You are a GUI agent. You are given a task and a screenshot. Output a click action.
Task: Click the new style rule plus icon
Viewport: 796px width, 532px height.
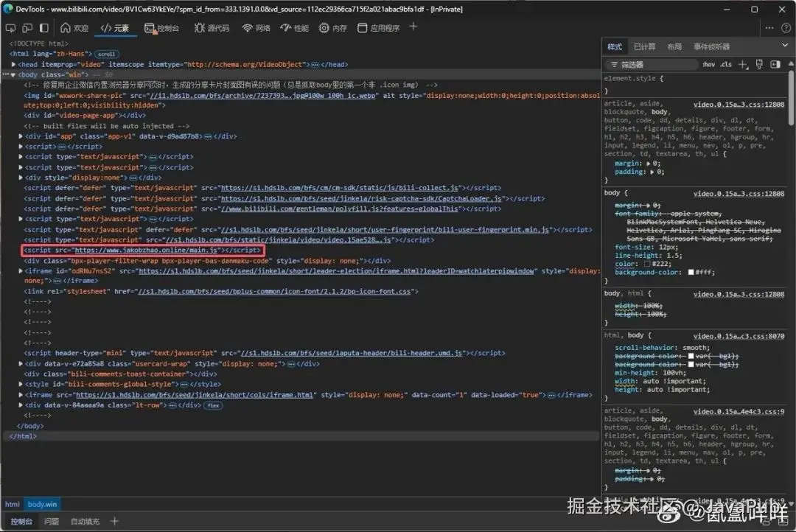pyautogui.click(x=743, y=65)
